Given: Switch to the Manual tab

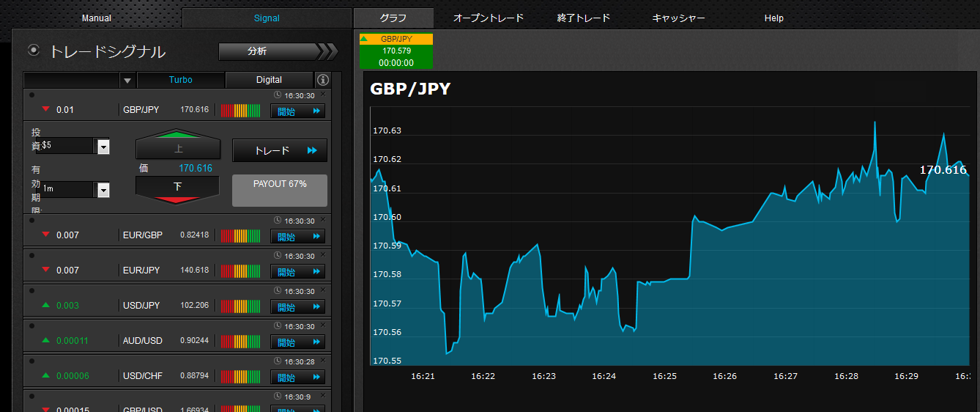Looking at the screenshot, I should [97, 18].
